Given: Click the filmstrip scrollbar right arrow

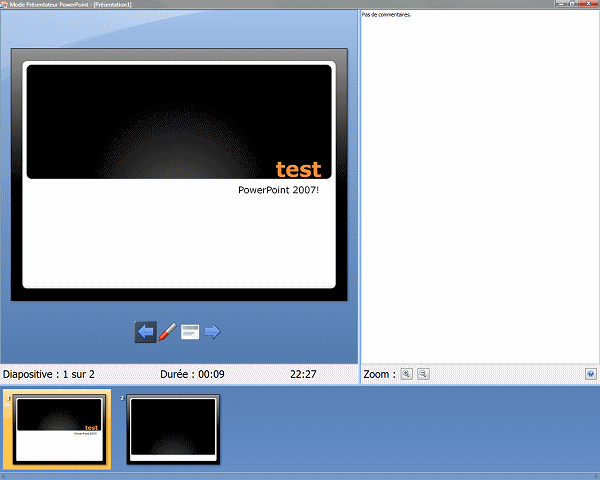Looking at the screenshot, I should [596, 476].
